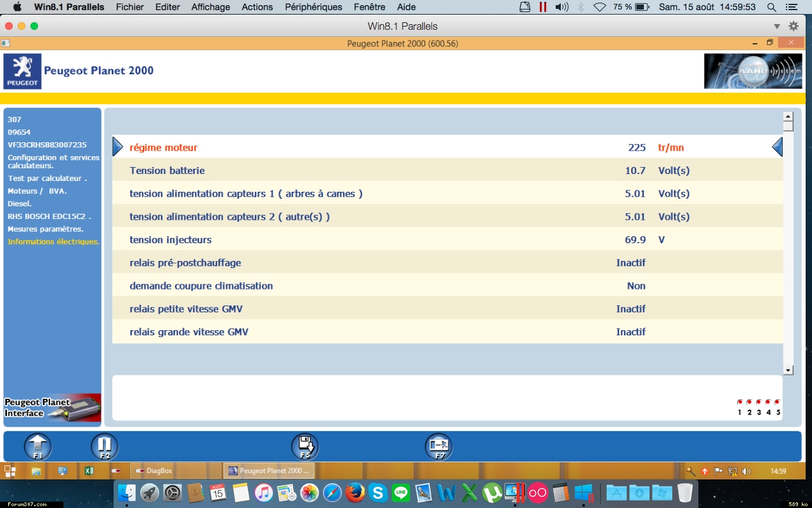Select Peugeot Planet 2000 taskbar button
This screenshot has height=508, width=812.
pos(269,471)
